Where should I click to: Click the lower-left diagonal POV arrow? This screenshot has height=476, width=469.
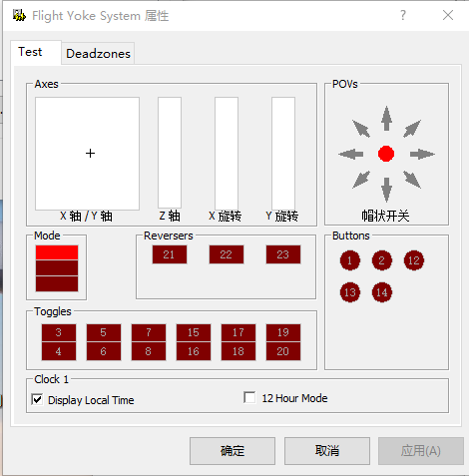[x=361, y=180]
